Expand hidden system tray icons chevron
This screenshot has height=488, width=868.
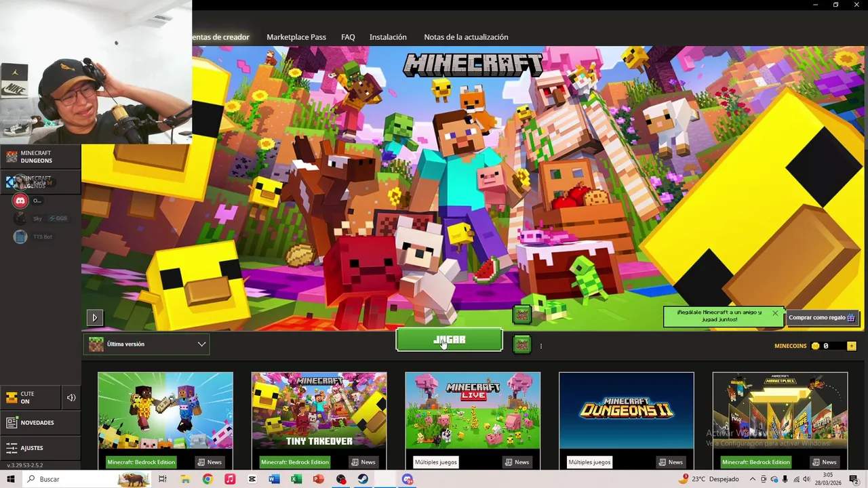(x=752, y=479)
